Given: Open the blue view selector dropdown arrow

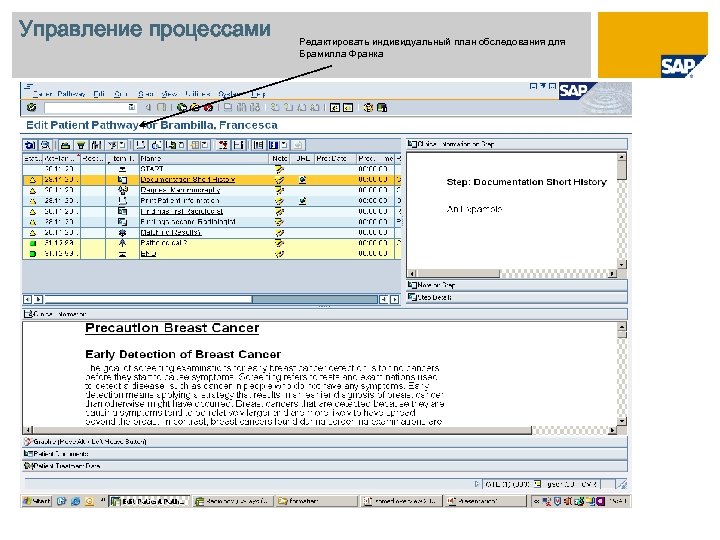Looking at the screenshot, I should point(284,145).
